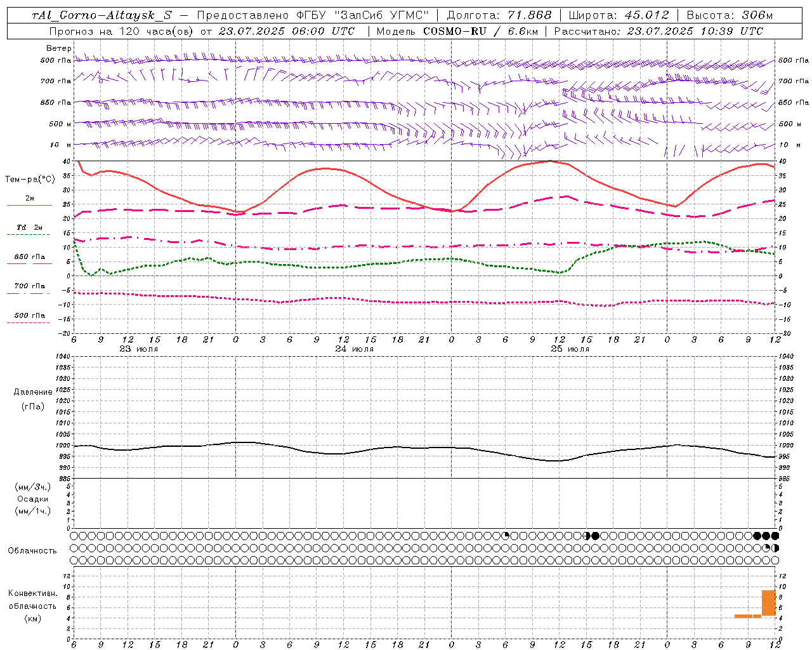Click the '24 июля' date label
The height and width of the screenshot is (650, 812).
[x=354, y=349]
